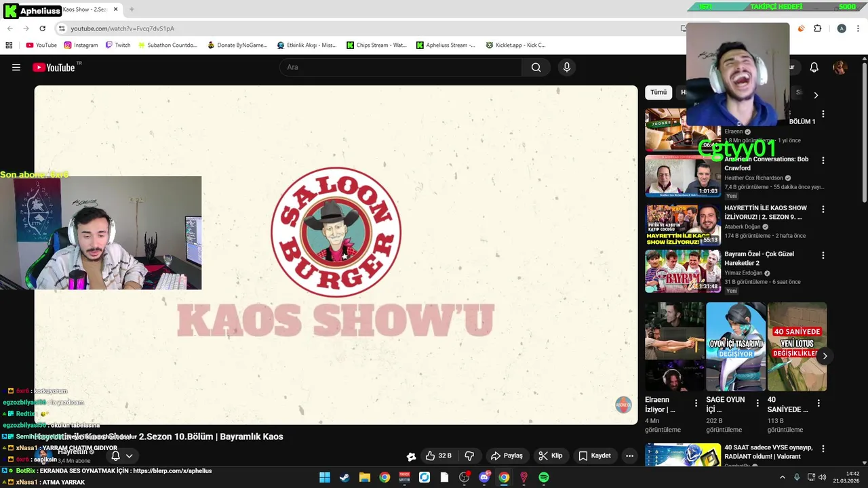This screenshot has height=488, width=868.
Task: Open more actions three-dot menu under video
Action: tap(629, 455)
